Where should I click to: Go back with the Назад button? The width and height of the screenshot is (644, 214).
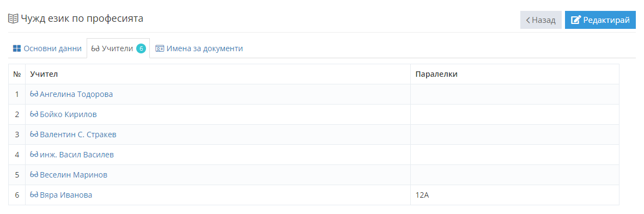540,20
